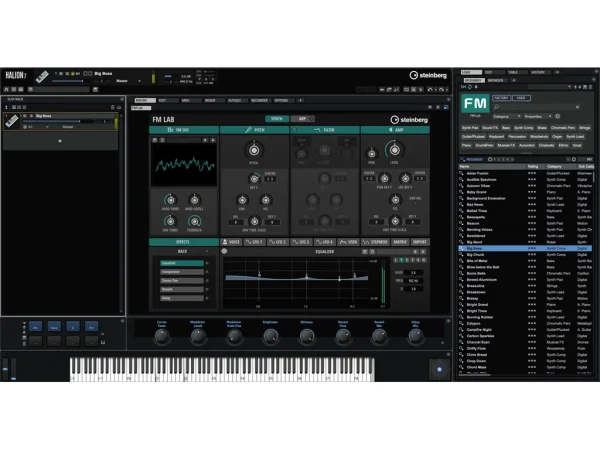Select the Big Chunk preset in list
The height and width of the screenshot is (450, 600).
click(476, 255)
